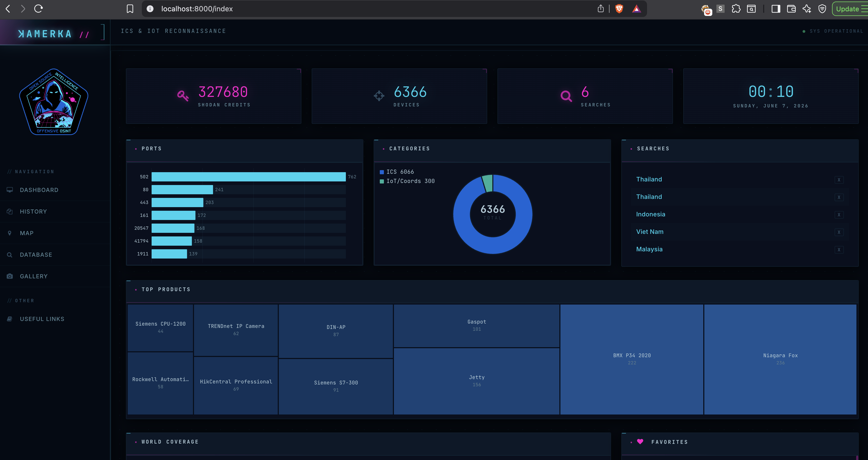Click the book icon beside Useful Links
Screen dimensions: 868x460
click(x=10, y=319)
